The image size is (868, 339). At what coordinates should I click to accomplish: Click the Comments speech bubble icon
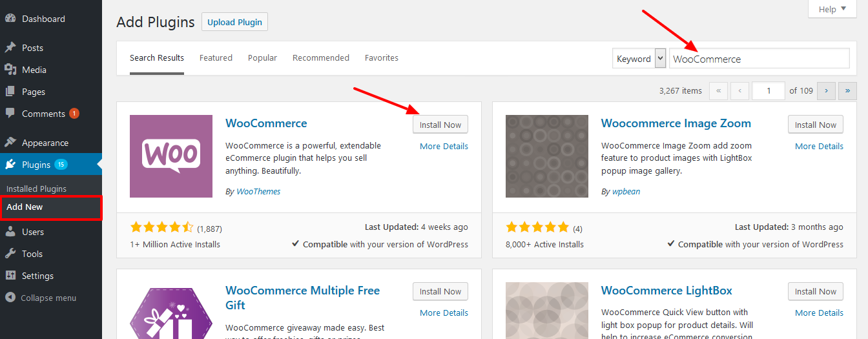click(10, 114)
